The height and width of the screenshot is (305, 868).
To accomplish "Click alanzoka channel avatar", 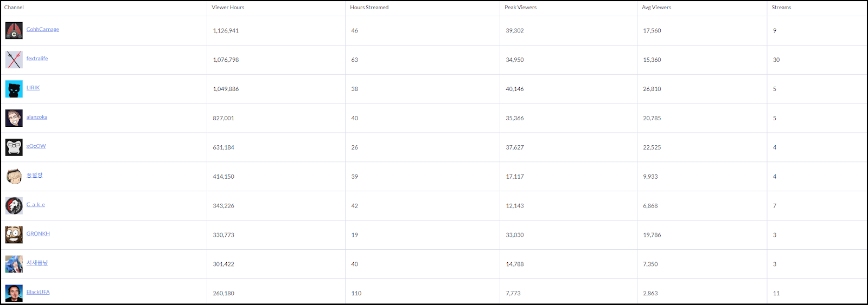I will [x=14, y=118].
